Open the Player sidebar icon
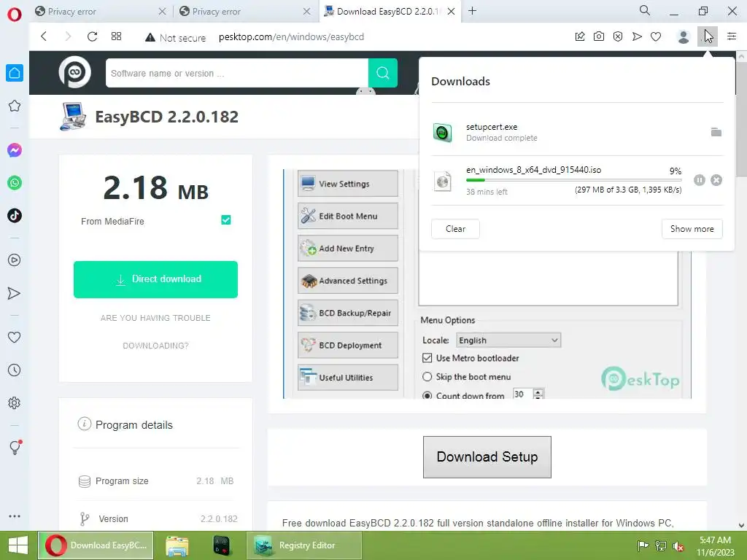This screenshot has width=747, height=560. click(15, 260)
